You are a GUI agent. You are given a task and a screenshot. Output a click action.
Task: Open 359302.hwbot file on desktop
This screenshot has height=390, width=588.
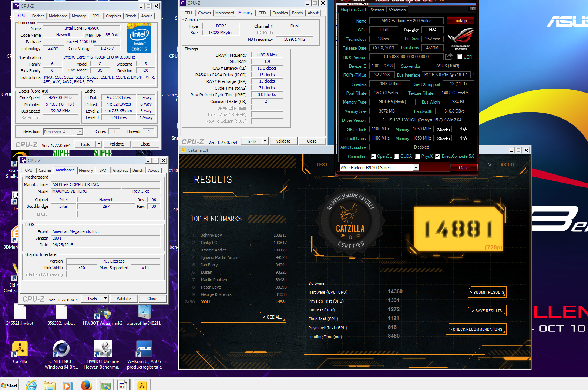click(x=61, y=314)
